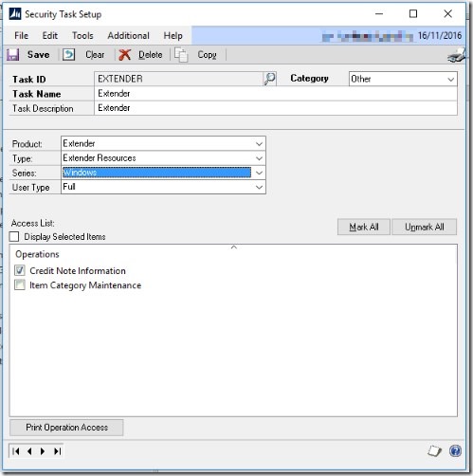Image resolution: width=473 pixels, height=476 pixels.
Task: Click the Task ID input field
Action: pos(179,79)
